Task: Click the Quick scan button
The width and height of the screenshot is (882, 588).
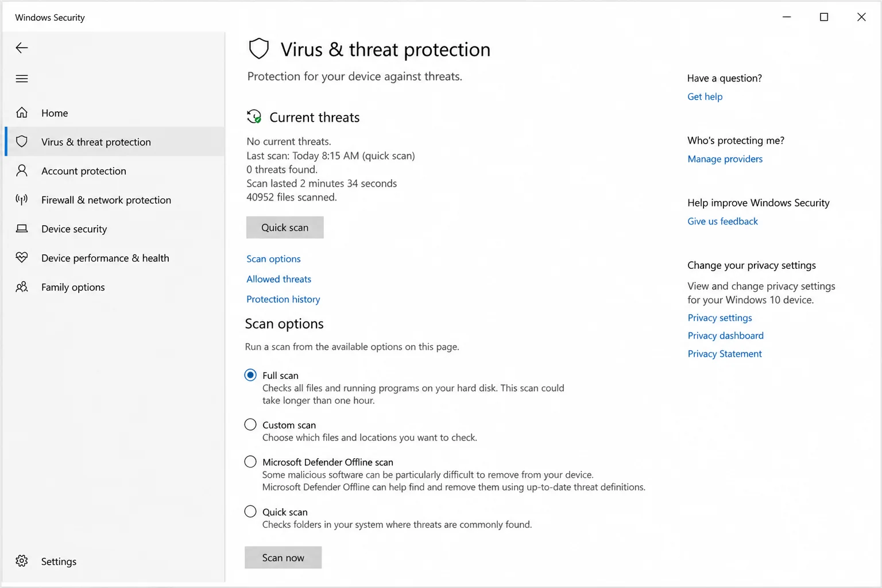Action: [285, 227]
